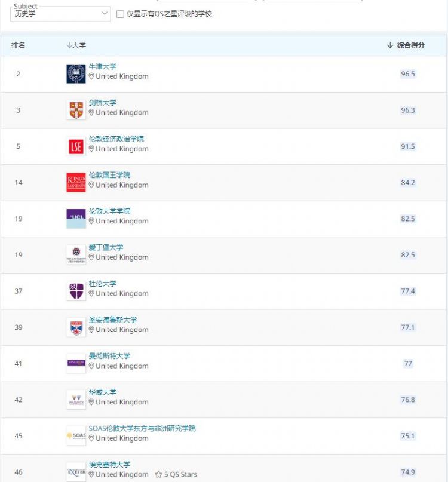Toggle the star beside 5 QS Stars
Viewport: 448px width, 482px height.
[x=159, y=474]
